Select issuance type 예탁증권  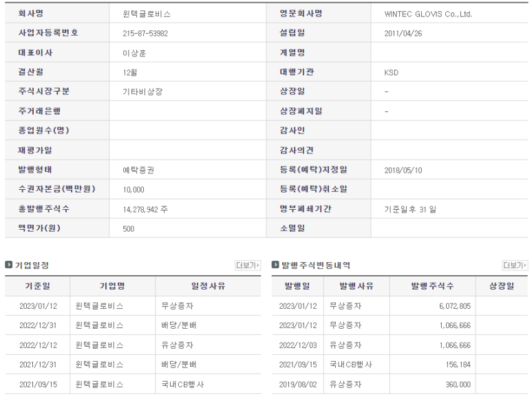pos(138,170)
